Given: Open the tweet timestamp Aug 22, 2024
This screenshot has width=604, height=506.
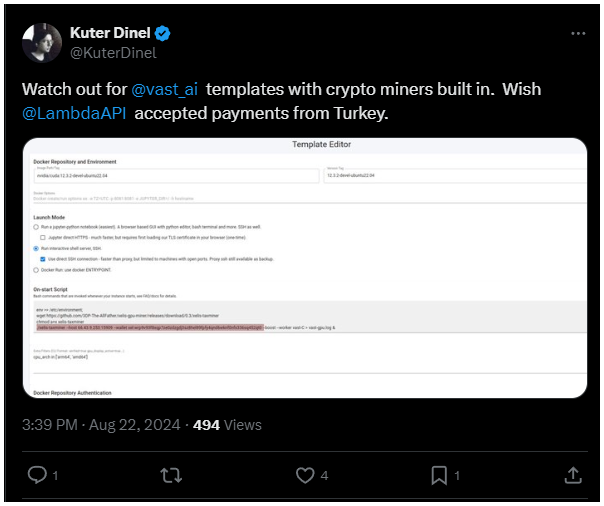Looking at the screenshot, I should click(134, 425).
